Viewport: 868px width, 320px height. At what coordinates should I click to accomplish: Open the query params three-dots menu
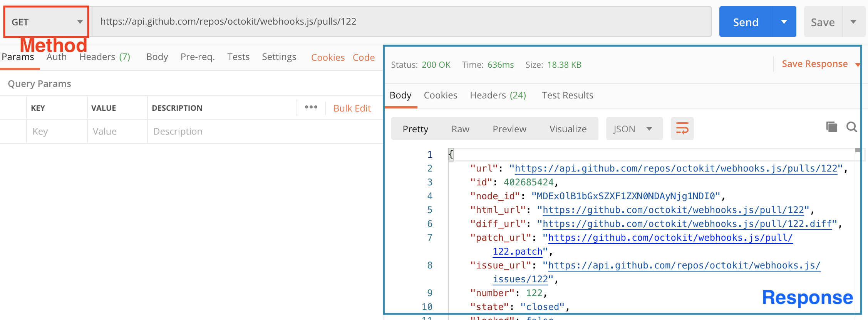(x=311, y=107)
